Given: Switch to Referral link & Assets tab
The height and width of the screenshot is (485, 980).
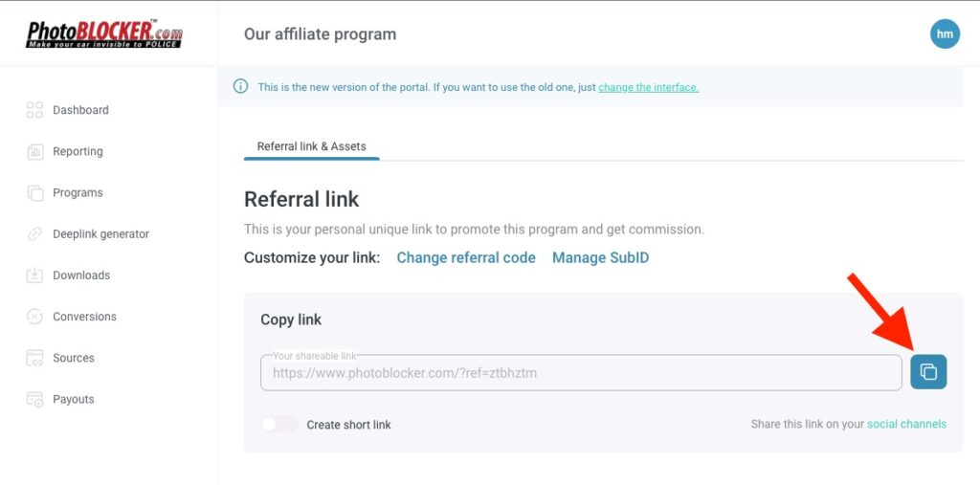Looking at the screenshot, I should tap(311, 146).
